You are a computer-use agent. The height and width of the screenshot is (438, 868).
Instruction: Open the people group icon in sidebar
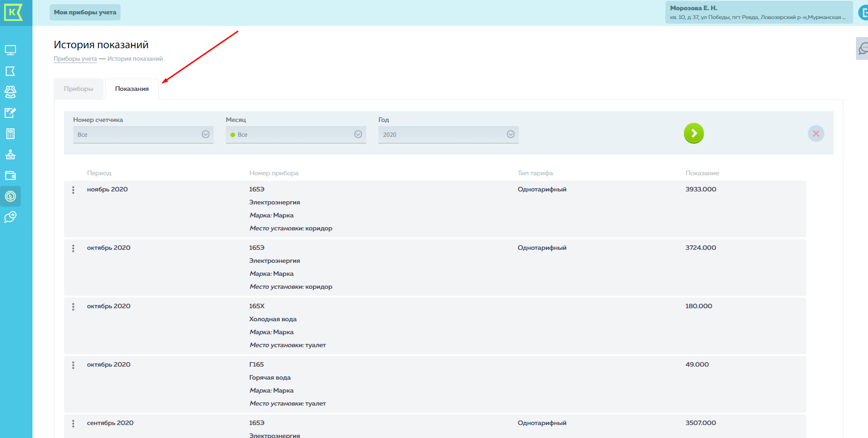pos(10,92)
